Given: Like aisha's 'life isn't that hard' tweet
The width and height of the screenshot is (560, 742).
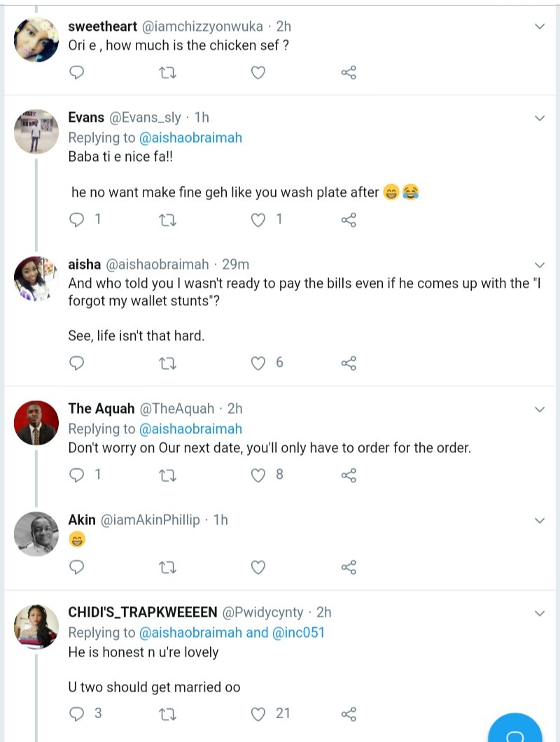Looking at the screenshot, I should pyautogui.click(x=259, y=363).
